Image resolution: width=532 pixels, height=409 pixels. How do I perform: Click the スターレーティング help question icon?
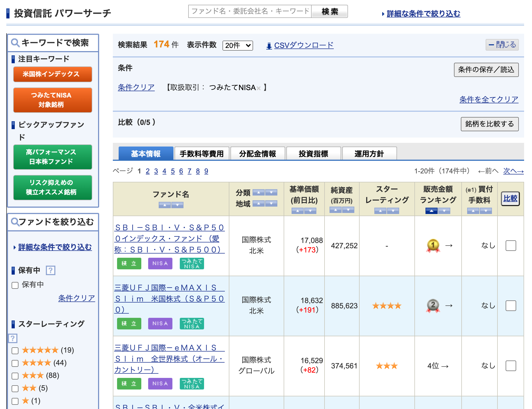(x=13, y=338)
